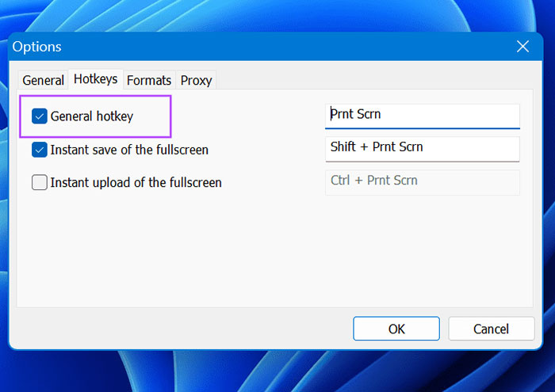Open the Formats tab
The height and width of the screenshot is (392, 555).
pos(149,80)
